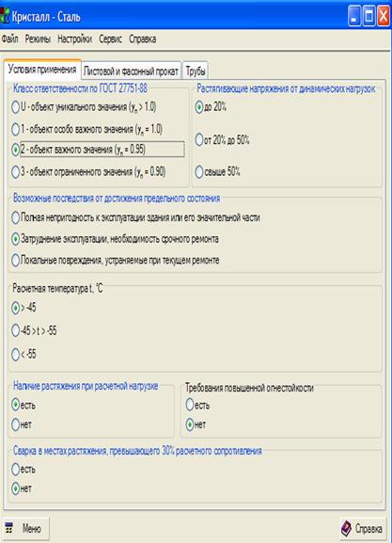
Task: Open the Сервис menu
Action: pos(110,39)
